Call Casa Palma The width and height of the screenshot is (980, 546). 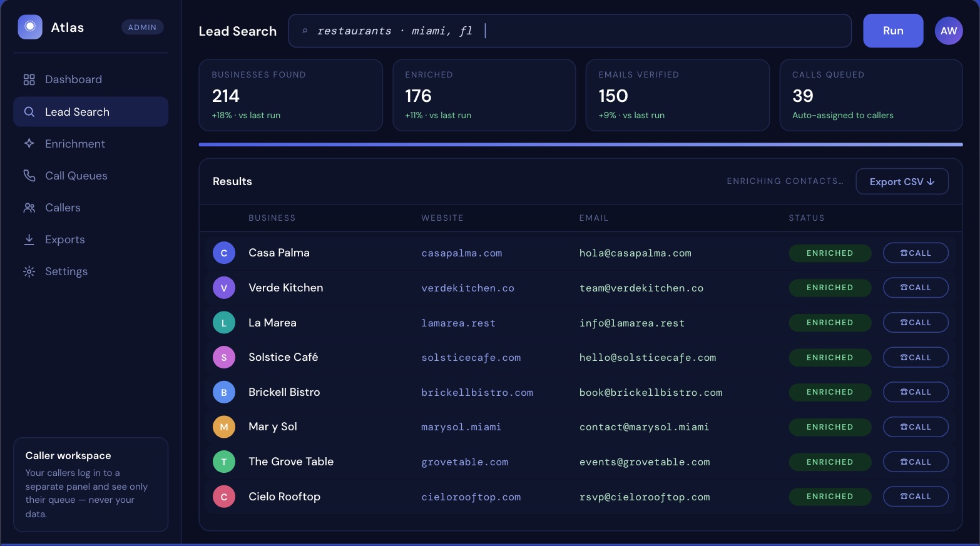(916, 253)
